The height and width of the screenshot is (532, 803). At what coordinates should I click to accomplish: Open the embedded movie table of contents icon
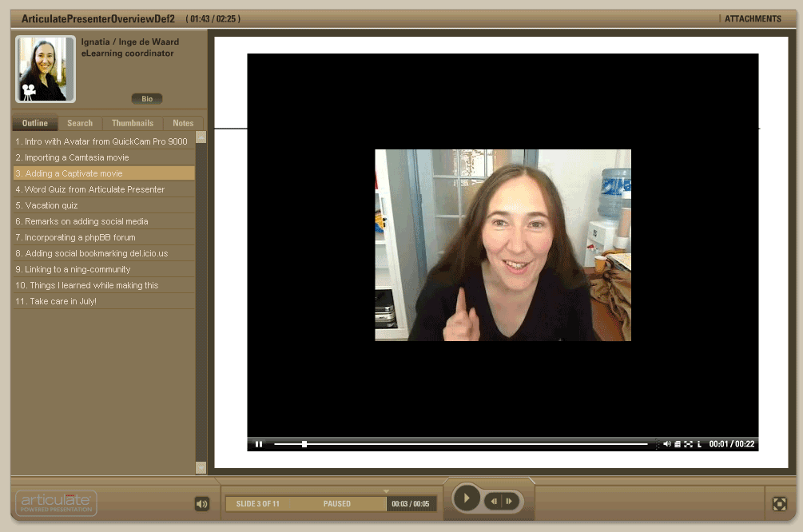pyautogui.click(x=678, y=444)
